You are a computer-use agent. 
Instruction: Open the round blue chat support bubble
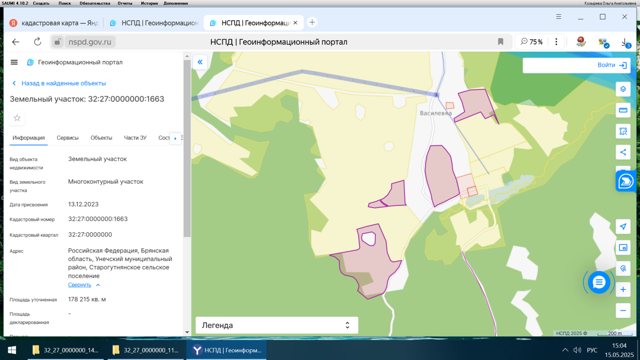pos(599,282)
